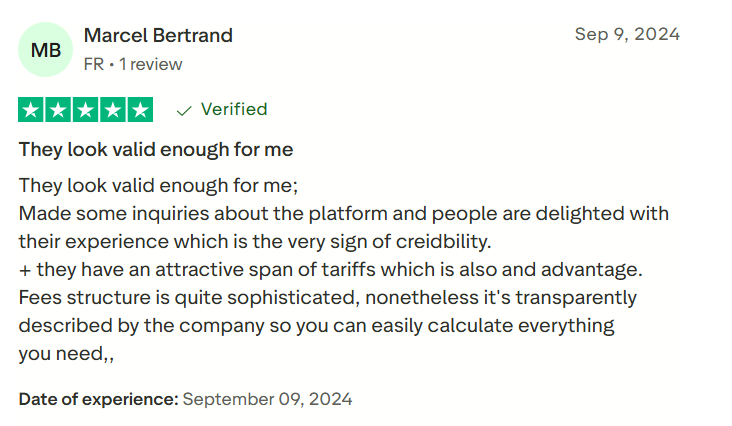Click the "Date of experience:" label
The width and height of the screenshot is (732, 426).
pos(98,399)
